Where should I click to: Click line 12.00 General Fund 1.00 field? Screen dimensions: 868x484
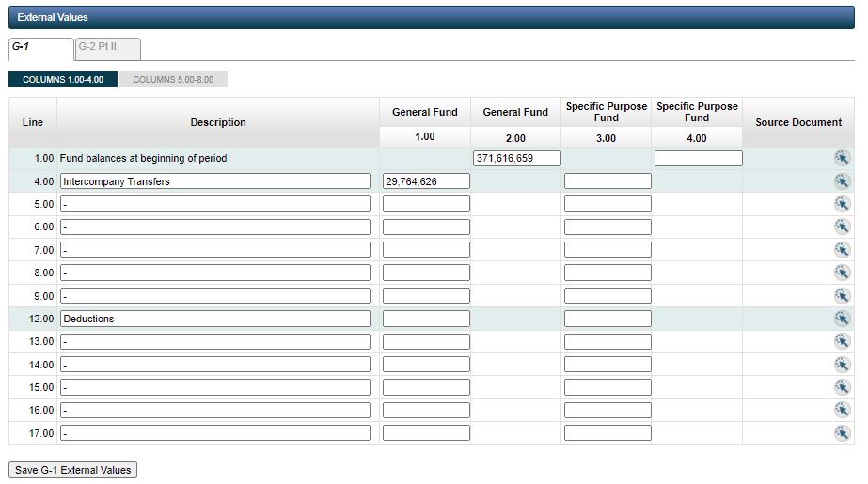coord(426,319)
